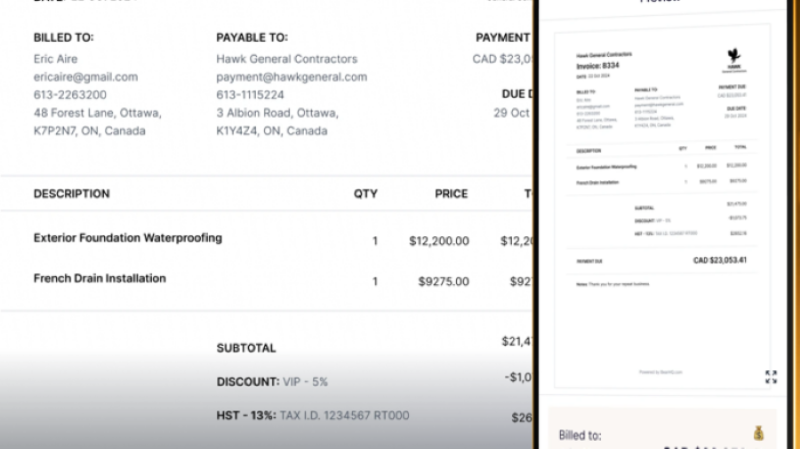Click the fullscreen expand icon on invoice preview
Screen dimensions: 800x449
(x=771, y=377)
